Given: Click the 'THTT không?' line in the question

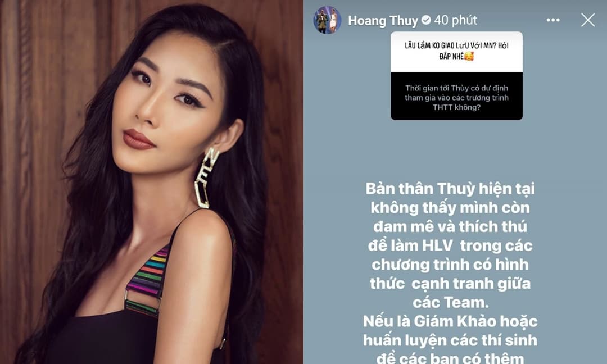Looking at the screenshot, I should point(456,107).
